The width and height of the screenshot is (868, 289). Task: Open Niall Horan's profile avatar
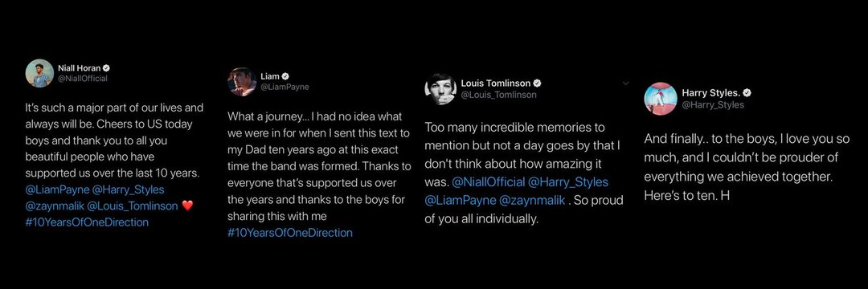pos(40,73)
